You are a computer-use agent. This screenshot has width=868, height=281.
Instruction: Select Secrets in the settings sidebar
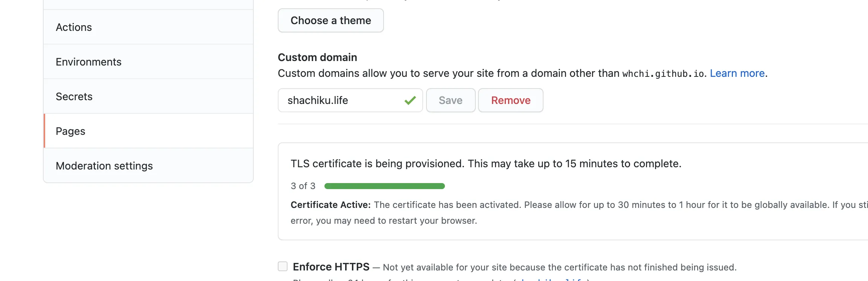[x=148, y=96]
